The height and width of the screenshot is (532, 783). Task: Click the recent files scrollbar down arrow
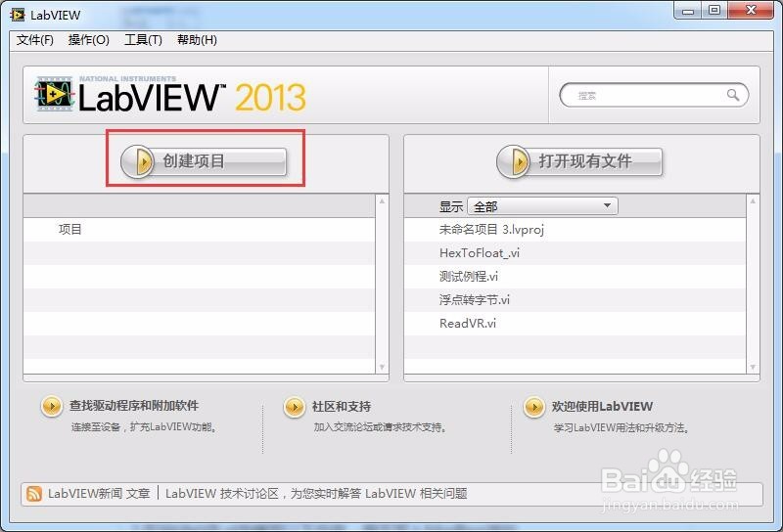pyautogui.click(x=753, y=368)
